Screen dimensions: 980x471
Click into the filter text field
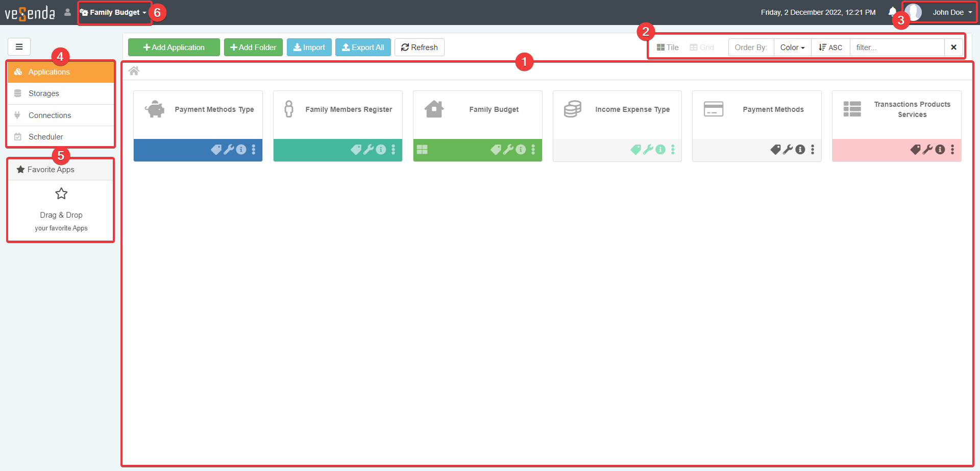897,48
